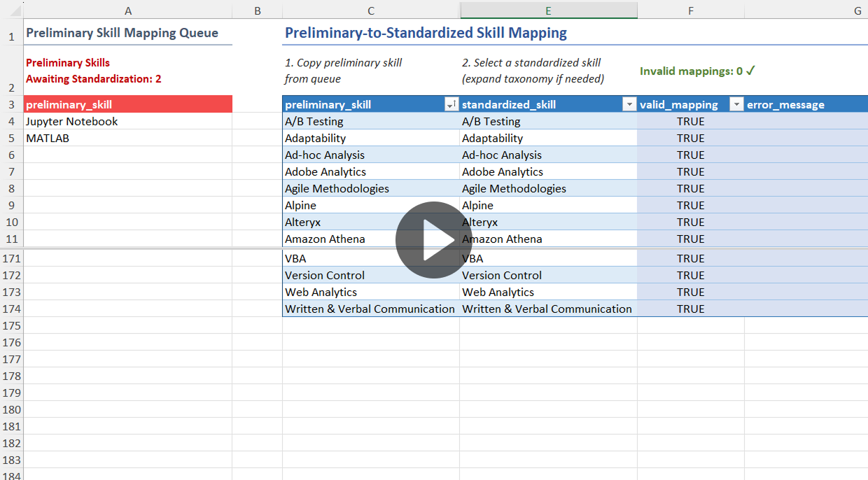868x480 pixels.
Task: Click the TRUE value in the Written & Verbal Communication row
Action: tap(691, 309)
